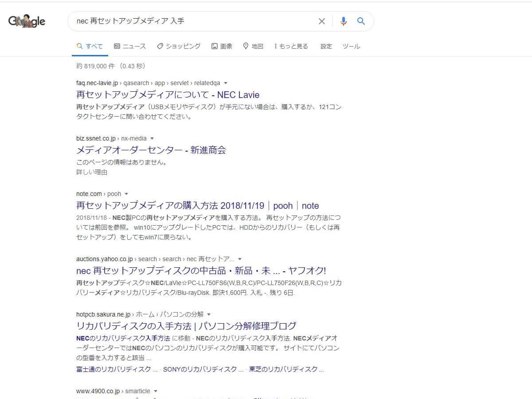
Task: Click the faq.nec-lavie.jp breadcrumb URL
Action: 148,83
